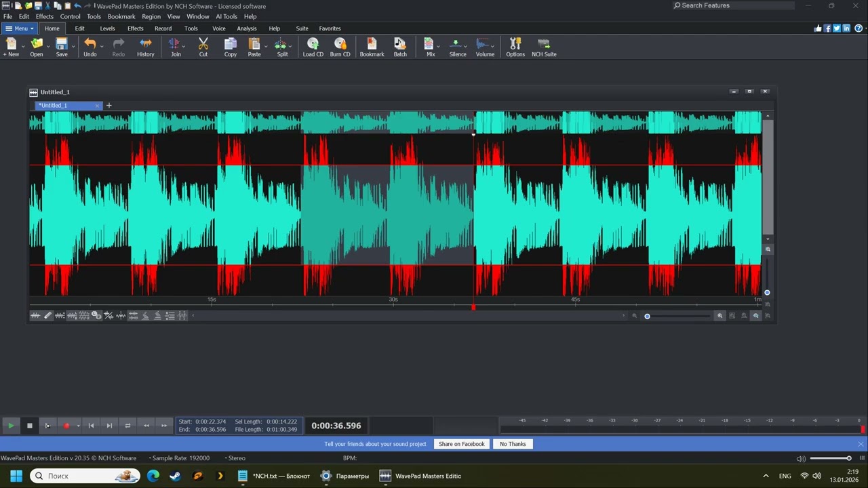
Task: Adjust the vertical zoom slider knob
Action: click(767, 293)
